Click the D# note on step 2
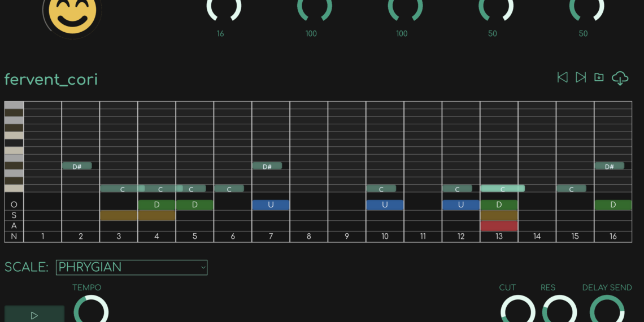Viewport: 644px width, 322px height. click(x=77, y=166)
